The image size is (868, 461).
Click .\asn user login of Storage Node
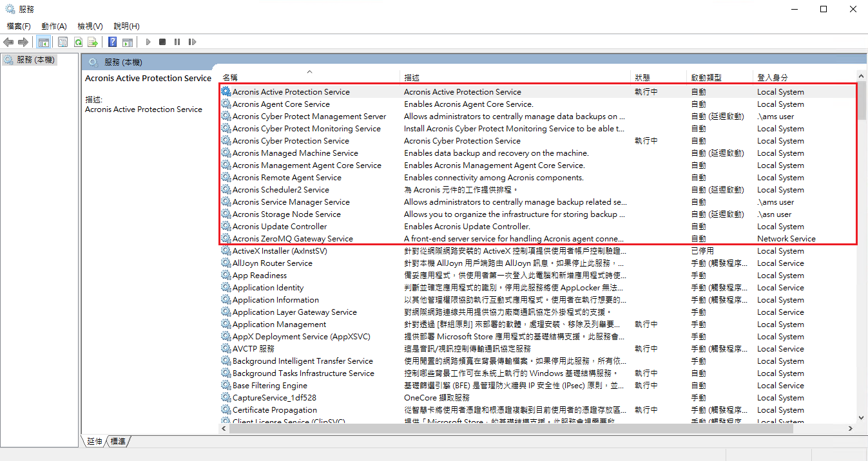[x=774, y=214]
